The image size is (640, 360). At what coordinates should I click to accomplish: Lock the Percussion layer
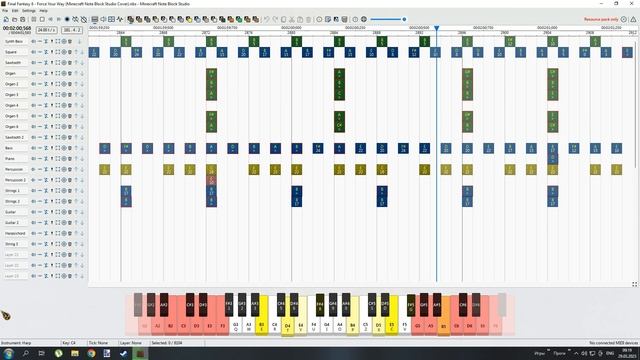pos(46,169)
